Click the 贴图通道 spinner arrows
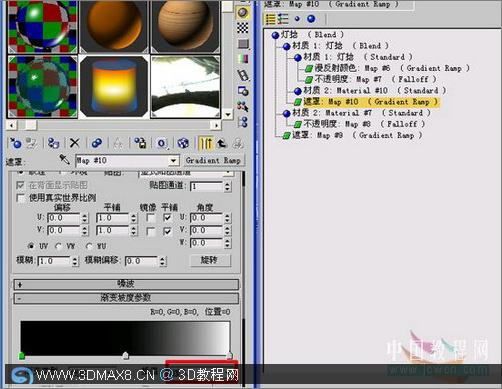This screenshot has height=389, width=502. [x=227, y=186]
